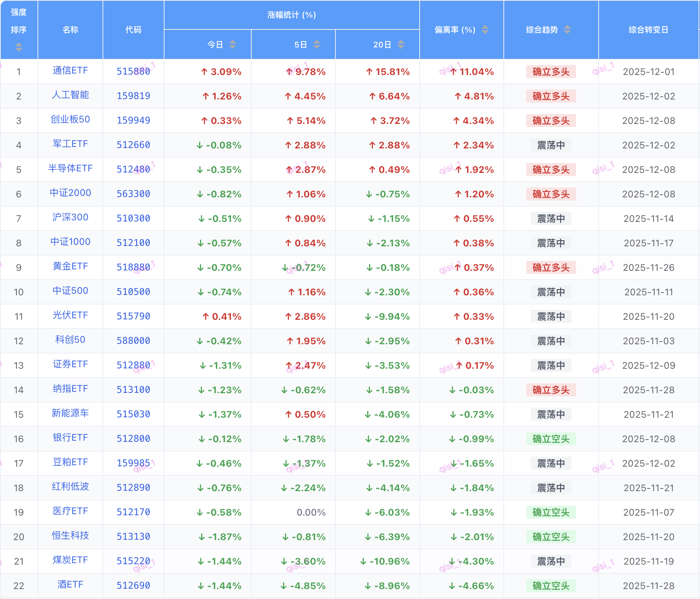Click 震荡中 tag in 煤炭ETF row
Viewport: 700px width, 599px height.
pyautogui.click(x=551, y=561)
